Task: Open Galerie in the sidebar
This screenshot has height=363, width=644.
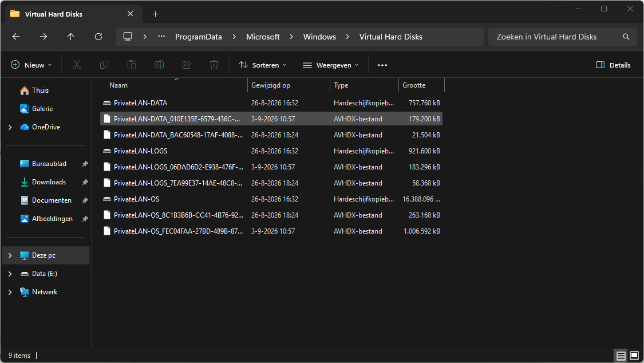Action: coord(42,109)
